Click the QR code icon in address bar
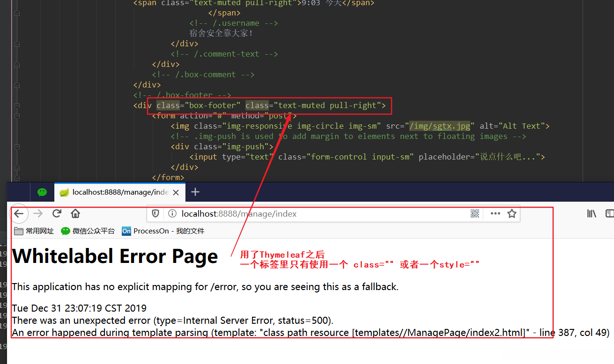Viewport: 614px width, 364px height. (475, 214)
